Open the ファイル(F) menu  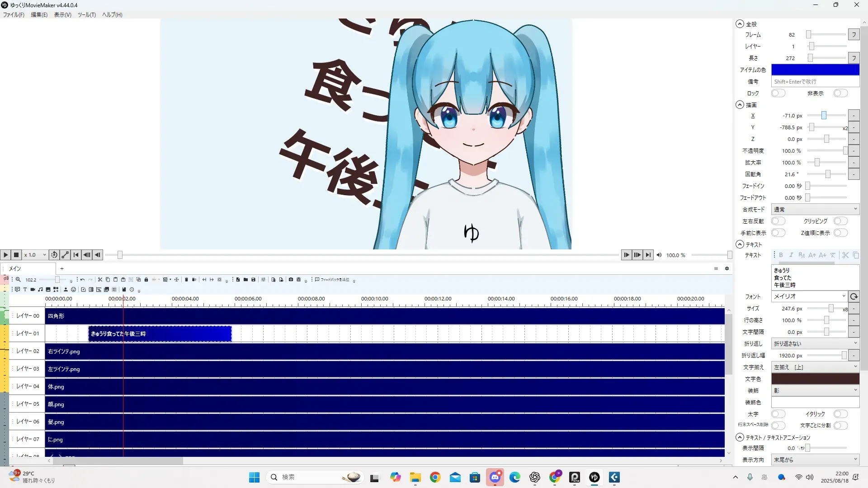14,14
